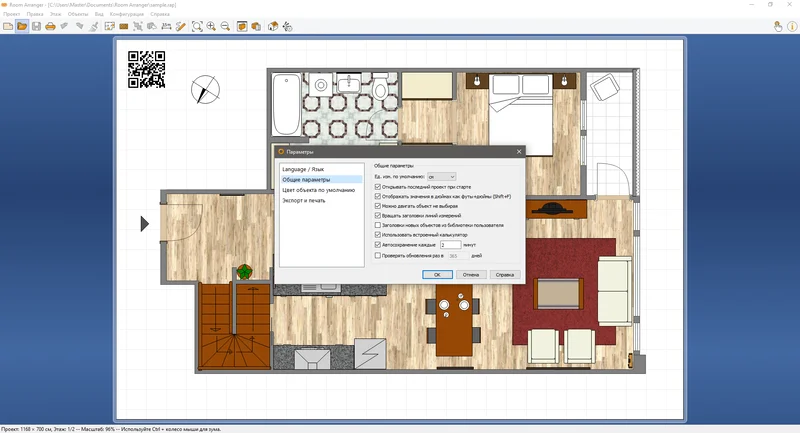Click the 'Отмена' button
Image resolution: width=800 pixels, height=433 pixels.
[x=471, y=274]
